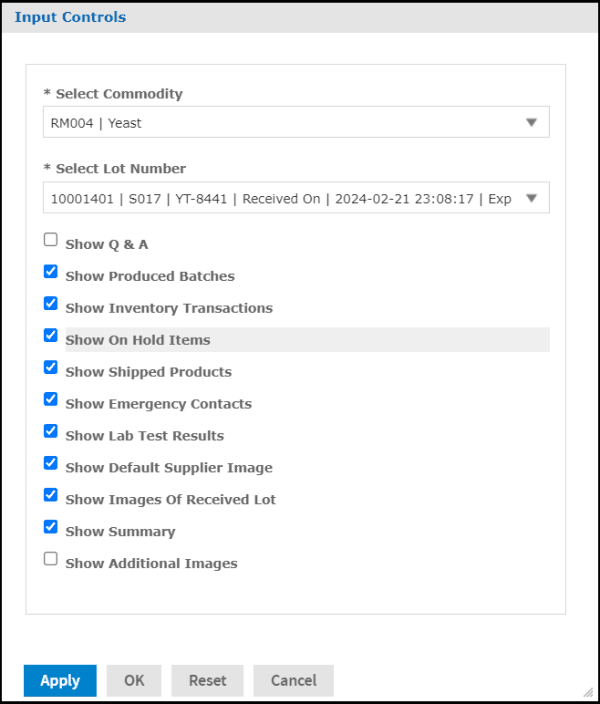Uncheck Show Lab Test Results
This screenshot has height=704, width=600.
[x=51, y=432]
